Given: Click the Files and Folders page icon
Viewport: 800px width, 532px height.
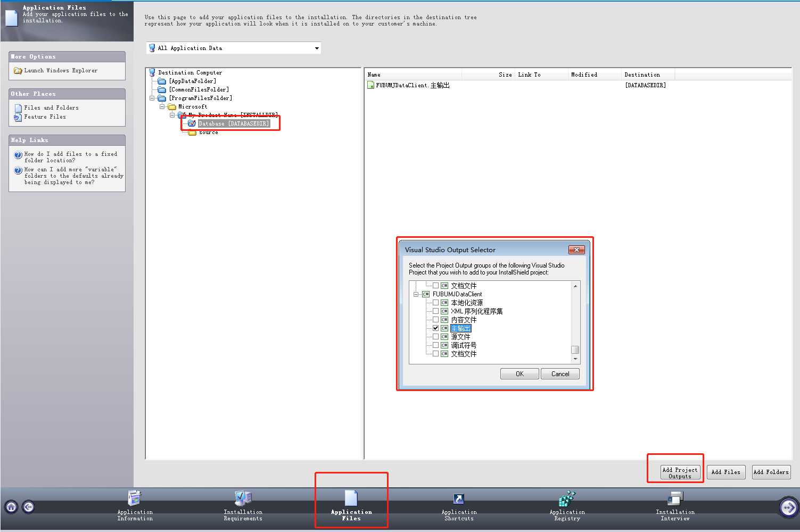Looking at the screenshot, I should point(18,108).
